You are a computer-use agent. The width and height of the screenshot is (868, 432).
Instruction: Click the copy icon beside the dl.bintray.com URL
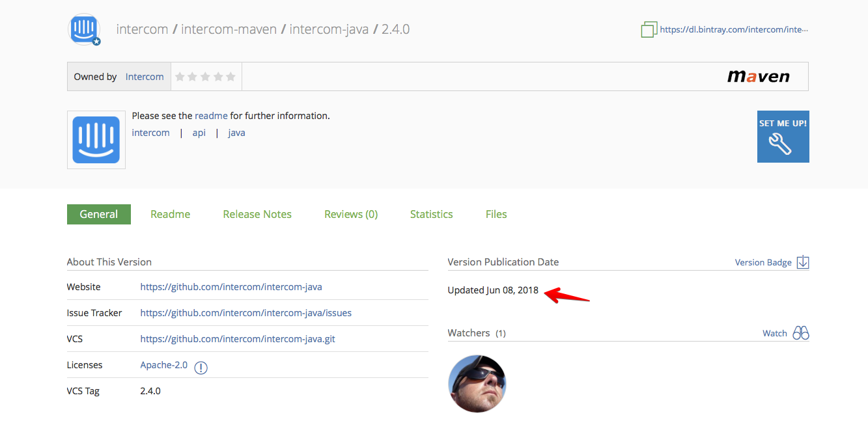(x=649, y=29)
